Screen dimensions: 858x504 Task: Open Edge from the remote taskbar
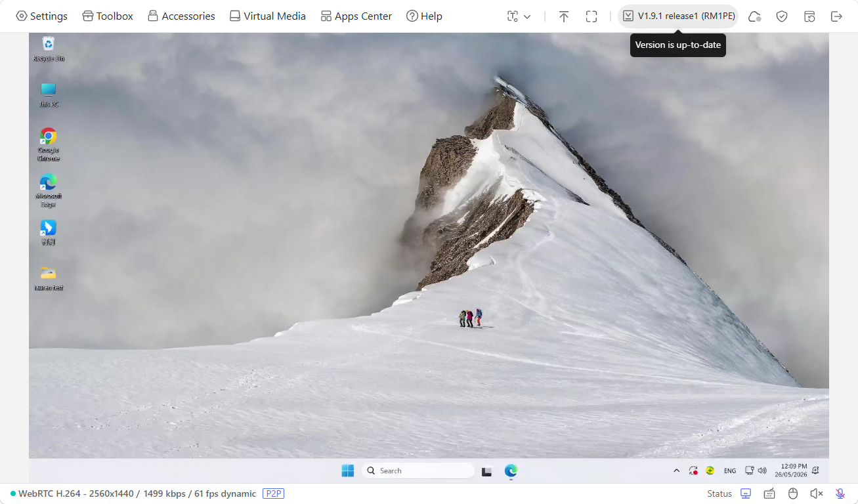pos(511,471)
